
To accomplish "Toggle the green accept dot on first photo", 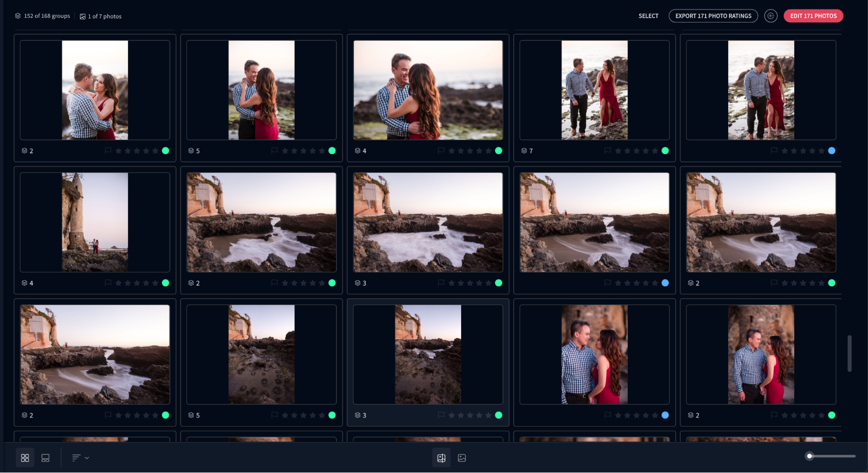I will coord(165,151).
